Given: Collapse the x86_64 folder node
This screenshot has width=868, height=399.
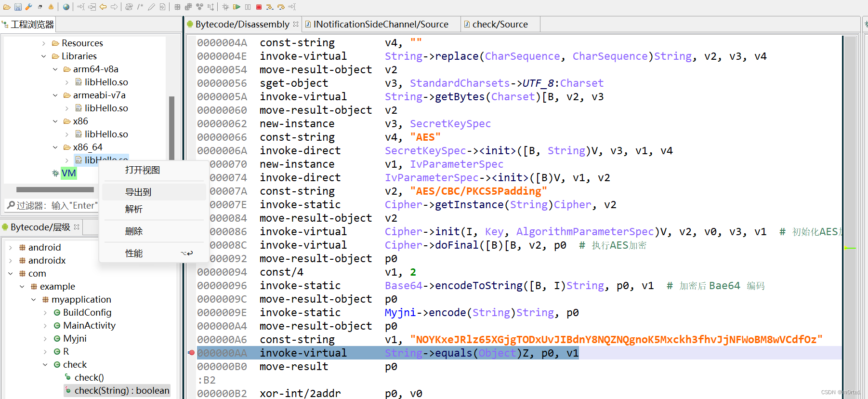Looking at the screenshot, I should click(x=55, y=147).
